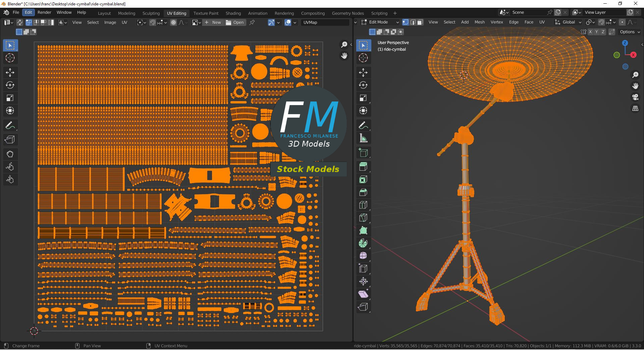
Task: Switch to the Texture Paint workspace tab
Action: (x=206, y=13)
